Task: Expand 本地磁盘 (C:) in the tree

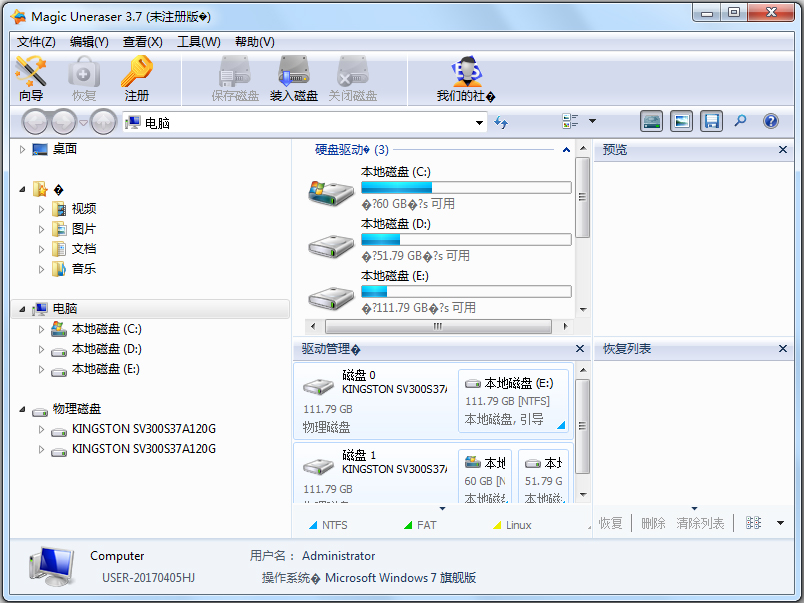Action: [42, 329]
